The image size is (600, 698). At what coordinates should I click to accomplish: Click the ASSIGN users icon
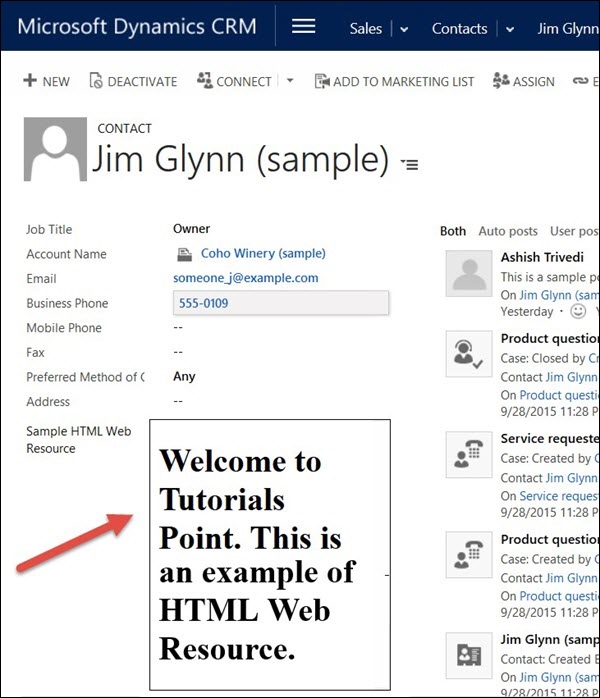501,81
